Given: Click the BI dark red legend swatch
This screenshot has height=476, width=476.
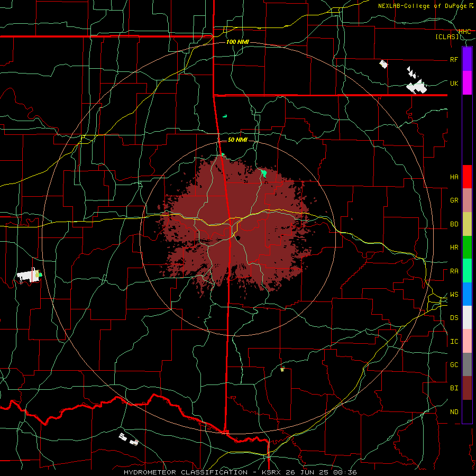Looking at the screenshot, I should click(467, 388).
